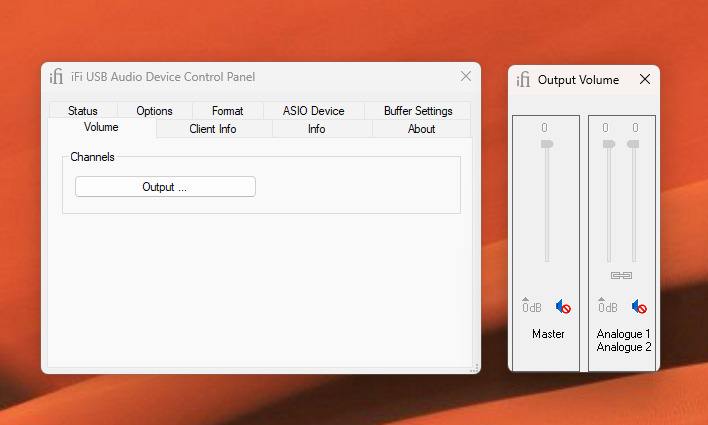Show the About tab
The image size is (708, 425).
(x=421, y=129)
